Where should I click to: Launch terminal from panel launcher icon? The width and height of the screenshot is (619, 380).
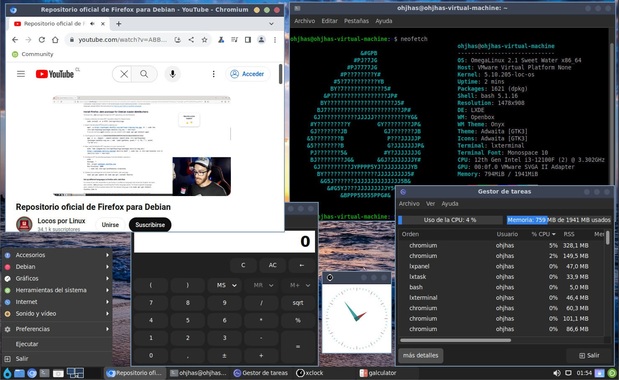pos(45,373)
